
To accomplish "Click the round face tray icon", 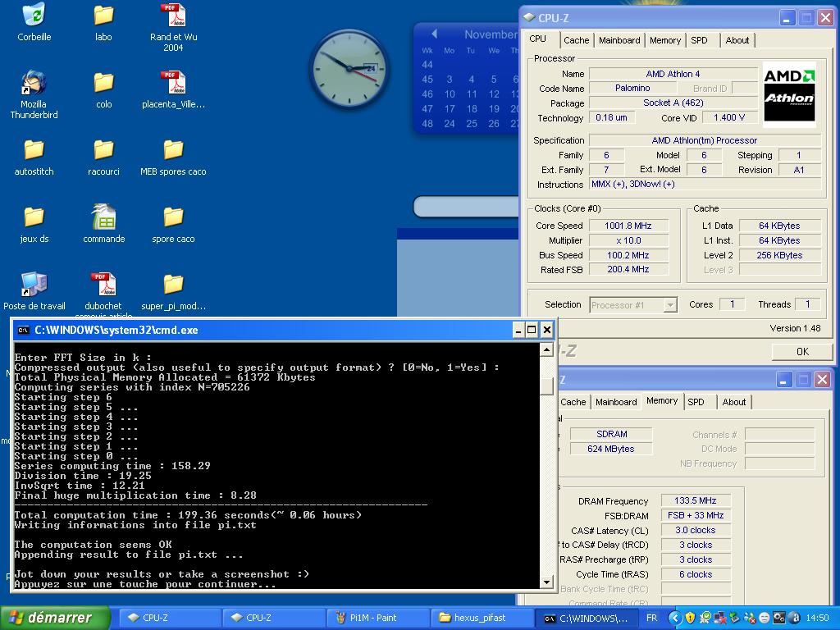I will coord(765,618).
